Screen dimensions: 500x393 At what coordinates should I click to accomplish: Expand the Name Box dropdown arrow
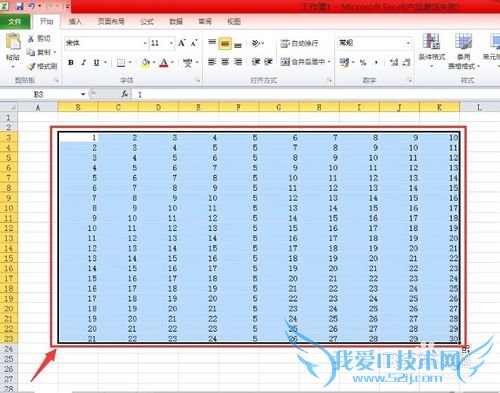click(83, 94)
